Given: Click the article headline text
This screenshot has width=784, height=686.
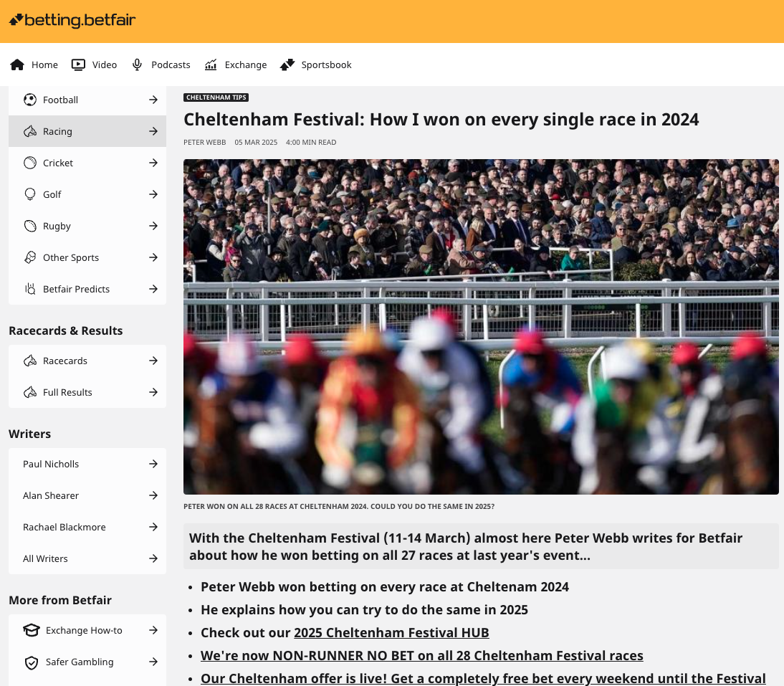Looking at the screenshot, I should (441, 120).
